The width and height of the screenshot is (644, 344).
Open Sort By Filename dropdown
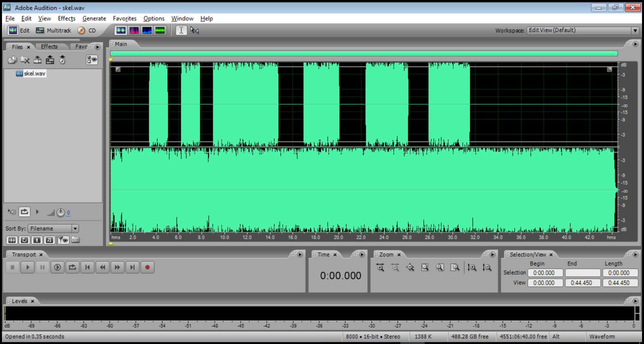(x=53, y=228)
